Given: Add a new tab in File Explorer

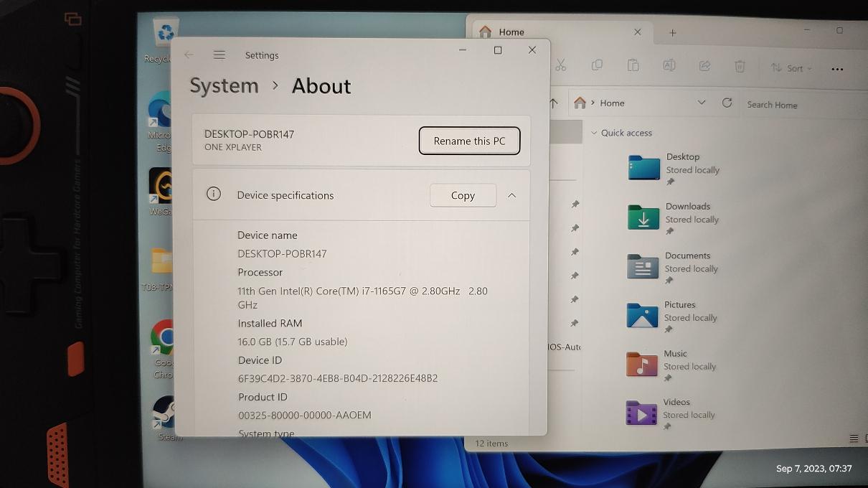Looking at the screenshot, I should coord(672,33).
